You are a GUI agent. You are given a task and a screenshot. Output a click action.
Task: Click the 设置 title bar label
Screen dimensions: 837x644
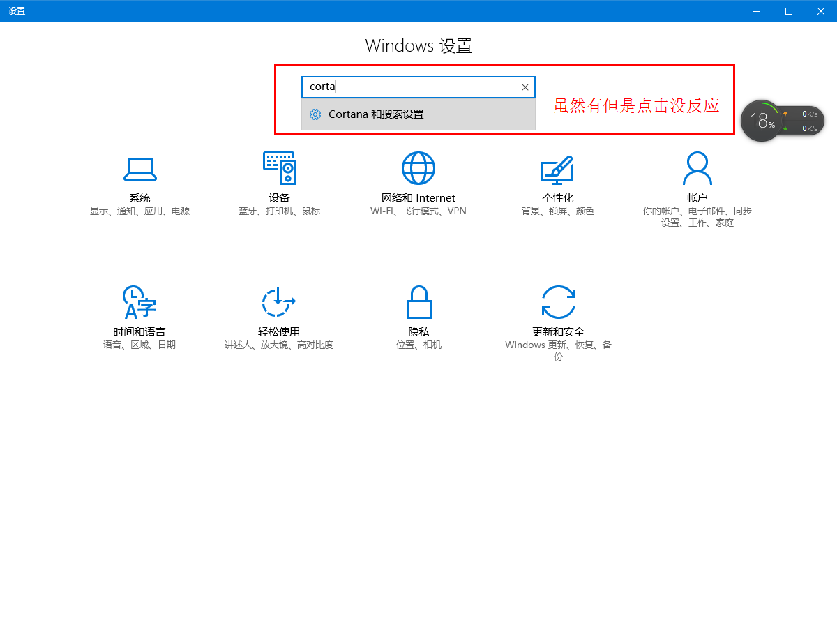tap(16, 10)
